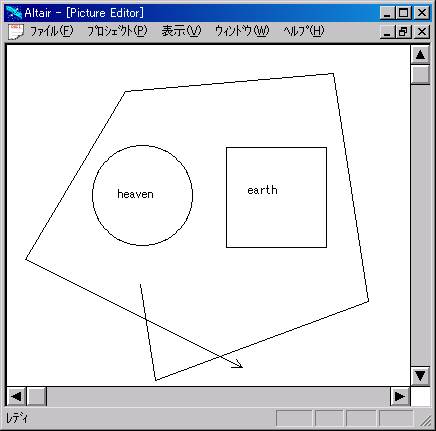The height and width of the screenshot is (431, 436).
Task: Open the ファイル(F) menu
Action: tap(51, 31)
